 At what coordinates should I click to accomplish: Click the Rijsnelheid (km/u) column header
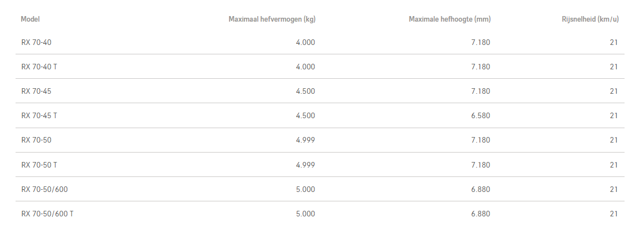[x=590, y=19]
